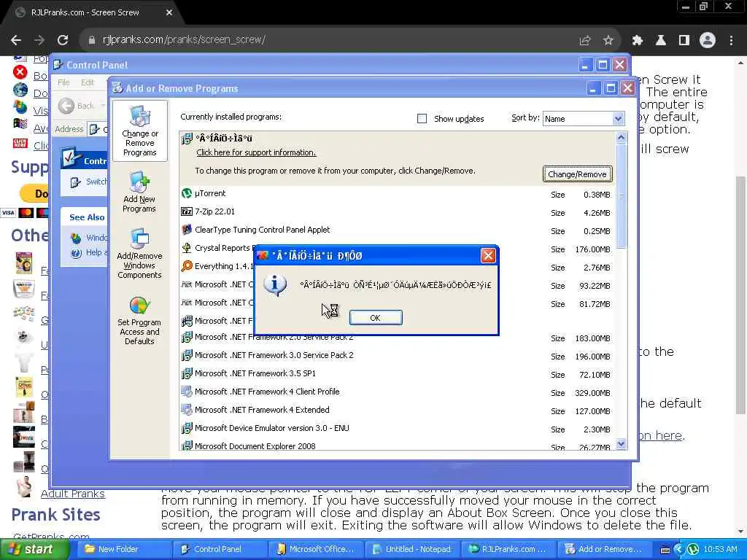Click the µTorrent tray icon
Viewport: 747px width, 560px height.
click(693, 549)
